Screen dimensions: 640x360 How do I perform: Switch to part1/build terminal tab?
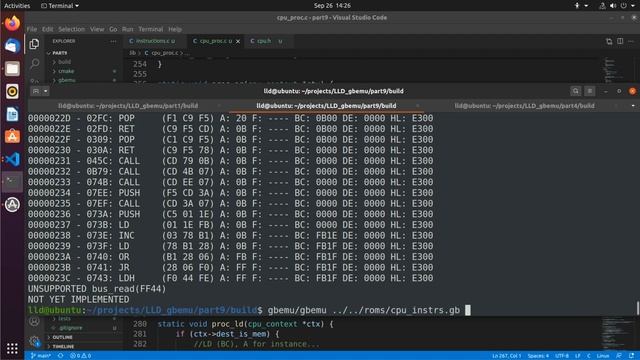tap(128, 106)
